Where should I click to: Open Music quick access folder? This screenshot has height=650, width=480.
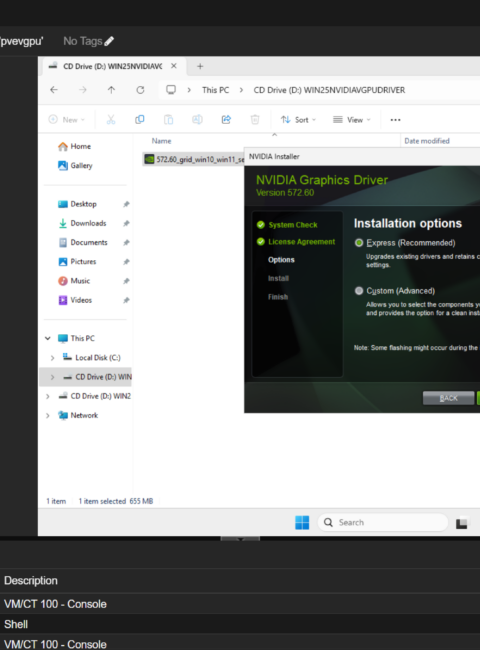pyautogui.click(x=74, y=281)
